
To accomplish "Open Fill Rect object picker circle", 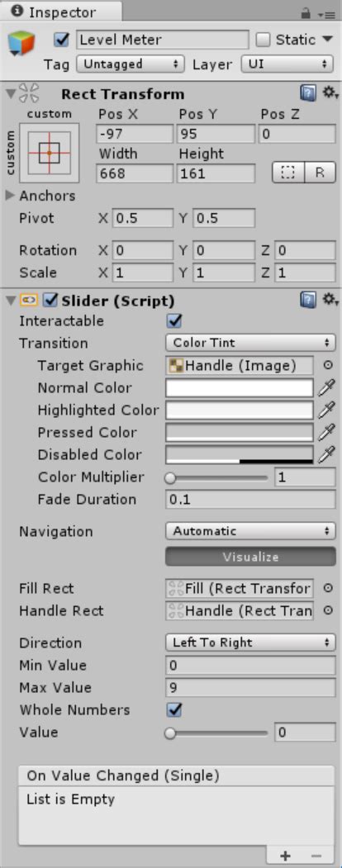I will 328,589.
